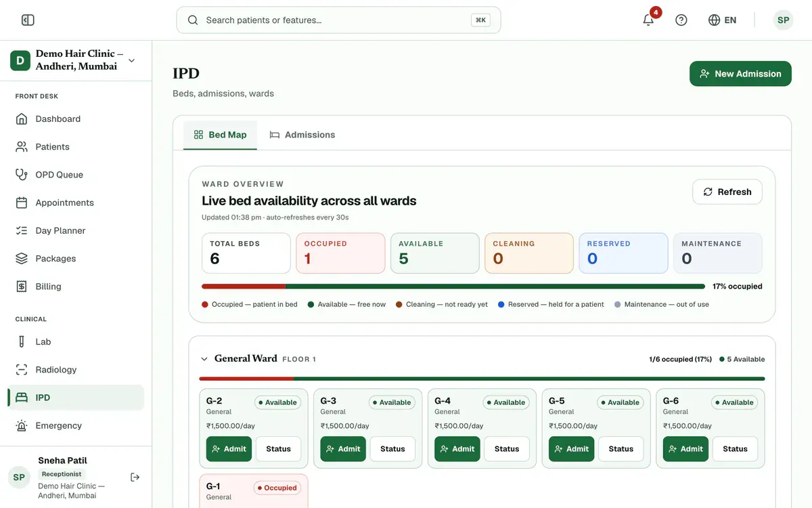Screen dimensions: 812x508
Task: Click the logout icon beside Sneha Patil
Action: click(x=135, y=477)
